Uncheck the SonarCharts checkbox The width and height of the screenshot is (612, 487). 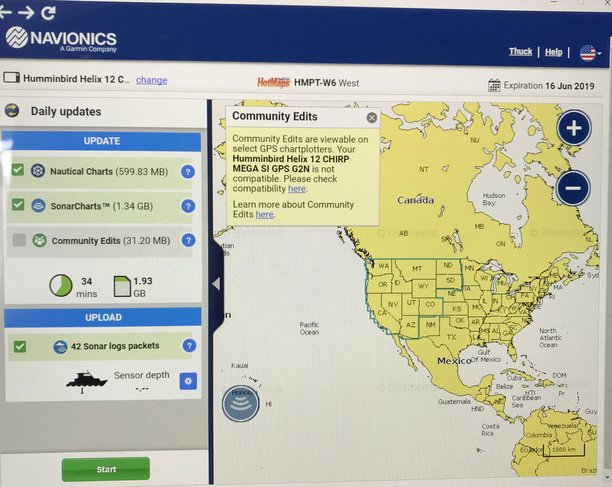tap(18, 204)
